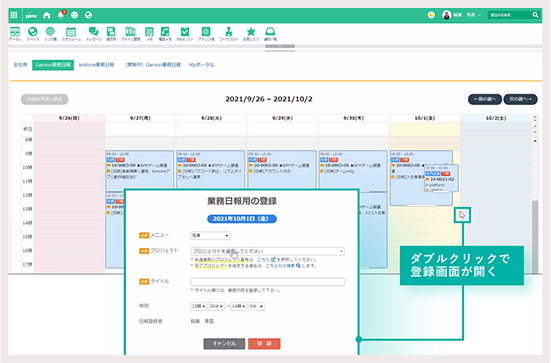Open the application grid menu icon

click(x=14, y=15)
